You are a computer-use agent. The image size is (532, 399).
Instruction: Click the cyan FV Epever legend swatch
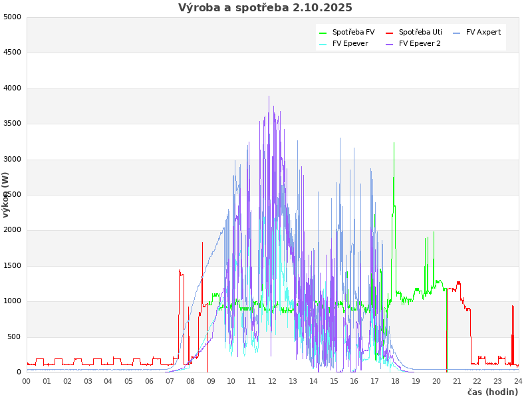[323, 44]
